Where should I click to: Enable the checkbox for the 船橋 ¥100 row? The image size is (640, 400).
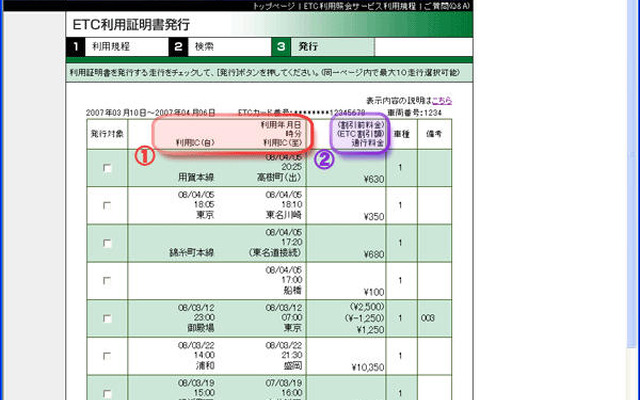coord(107,281)
